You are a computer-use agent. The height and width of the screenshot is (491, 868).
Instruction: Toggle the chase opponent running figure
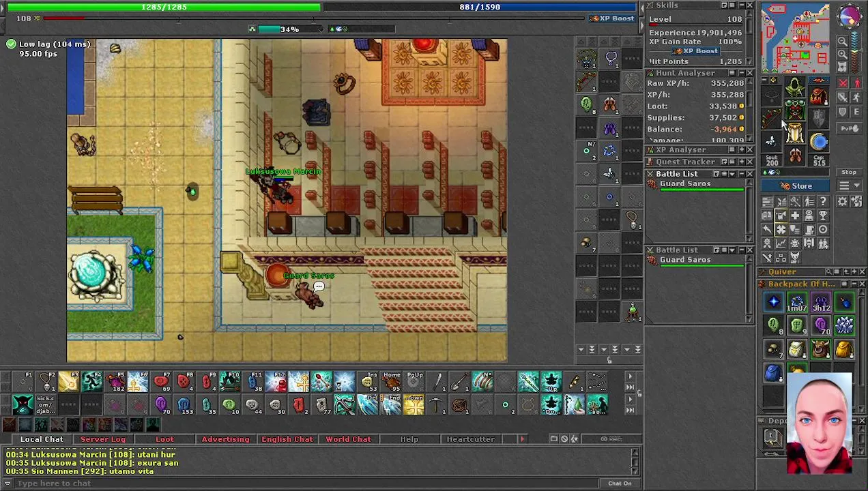[857, 98]
